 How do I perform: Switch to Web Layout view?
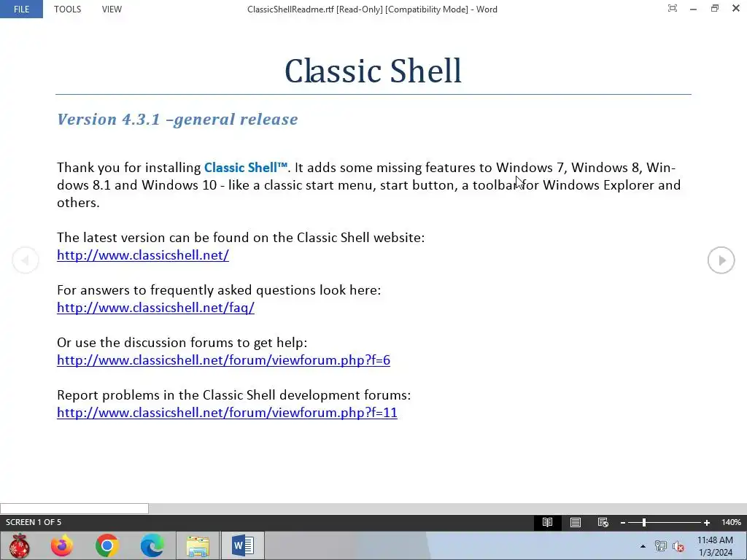603,522
